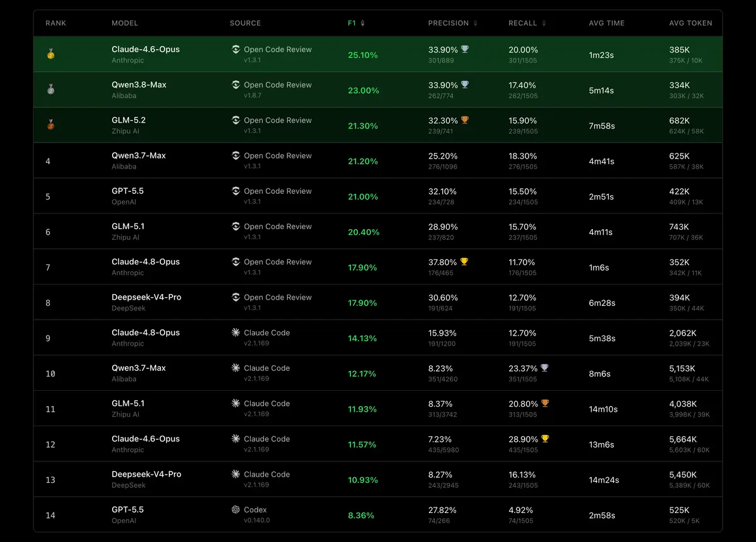
Task: Click the 30.60% precision value
Action: pos(443,297)
